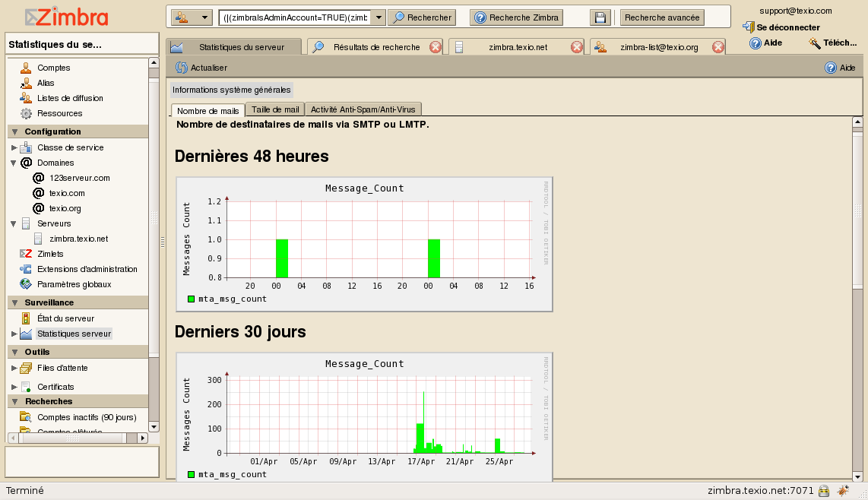Click the Alias icon in navigation tree

click(26, 83)
